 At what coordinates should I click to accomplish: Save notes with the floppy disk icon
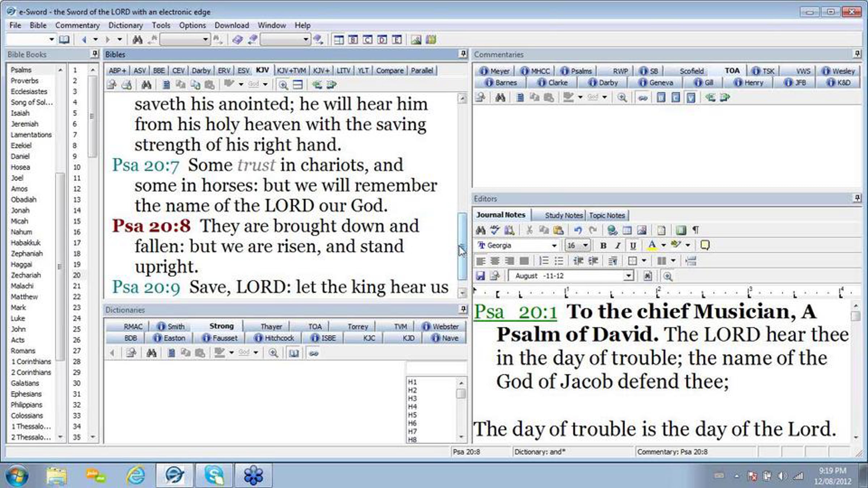coord(480,276)
